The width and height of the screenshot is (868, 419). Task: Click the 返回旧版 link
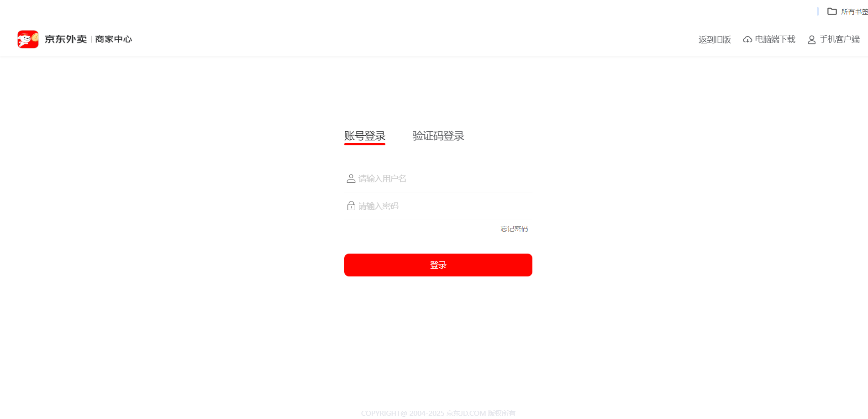715,40
